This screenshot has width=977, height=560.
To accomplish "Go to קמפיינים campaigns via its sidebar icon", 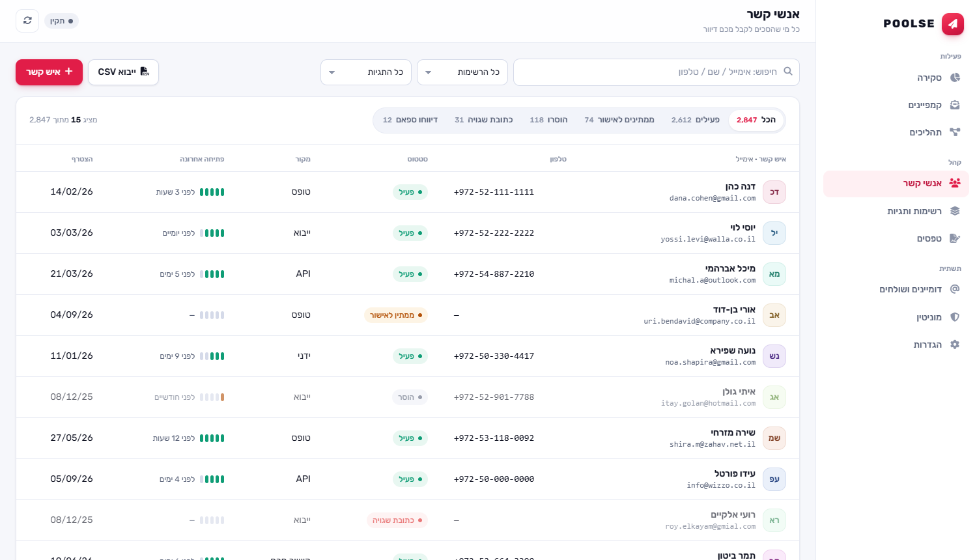I will coord(955,105).
